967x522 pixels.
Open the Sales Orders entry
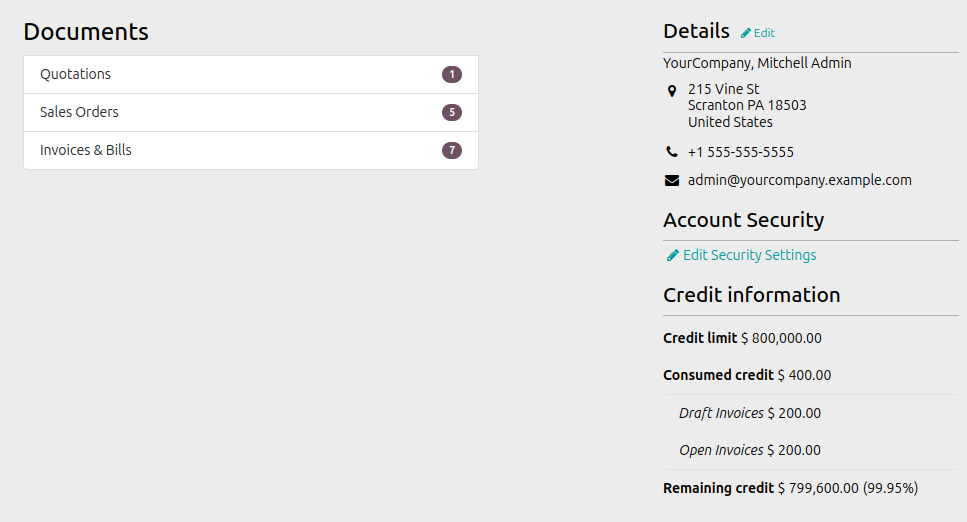251,112
